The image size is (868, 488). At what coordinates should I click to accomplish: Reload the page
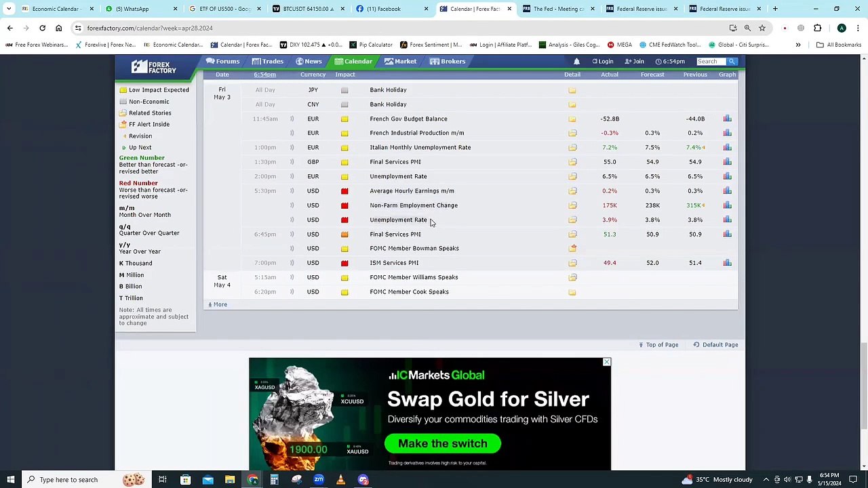coord(42,28)
